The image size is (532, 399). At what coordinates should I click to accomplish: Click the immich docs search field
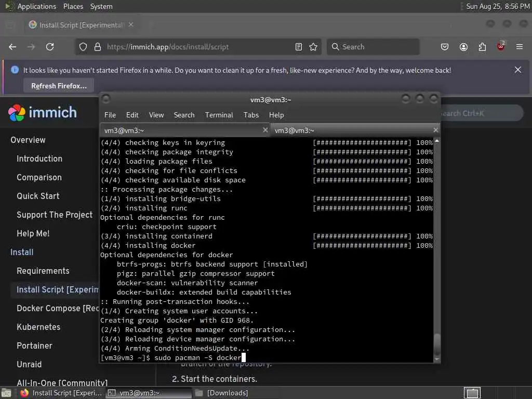(482, 113)
